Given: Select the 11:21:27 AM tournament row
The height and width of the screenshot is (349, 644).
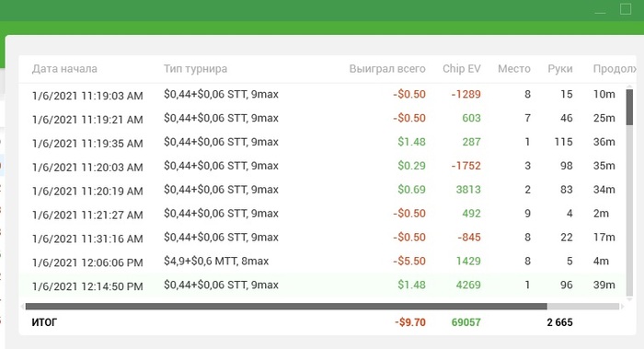Looking at the screenshot, I should point(322,214).
